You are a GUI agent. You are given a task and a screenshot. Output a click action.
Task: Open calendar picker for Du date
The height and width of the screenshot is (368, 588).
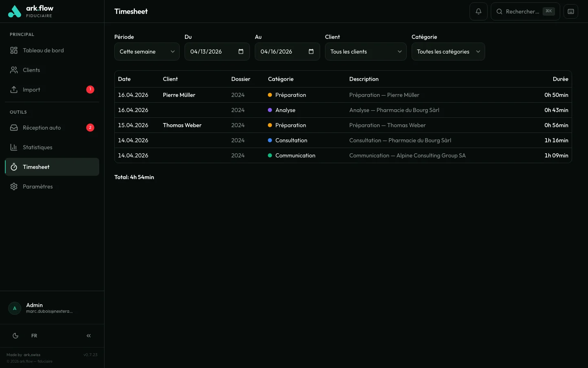[241, 52]
